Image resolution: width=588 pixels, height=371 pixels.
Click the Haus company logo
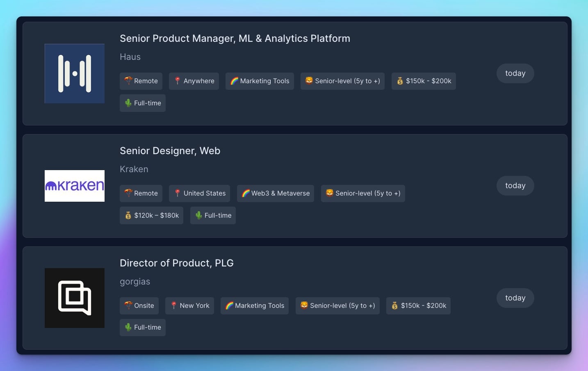point(74,74)
